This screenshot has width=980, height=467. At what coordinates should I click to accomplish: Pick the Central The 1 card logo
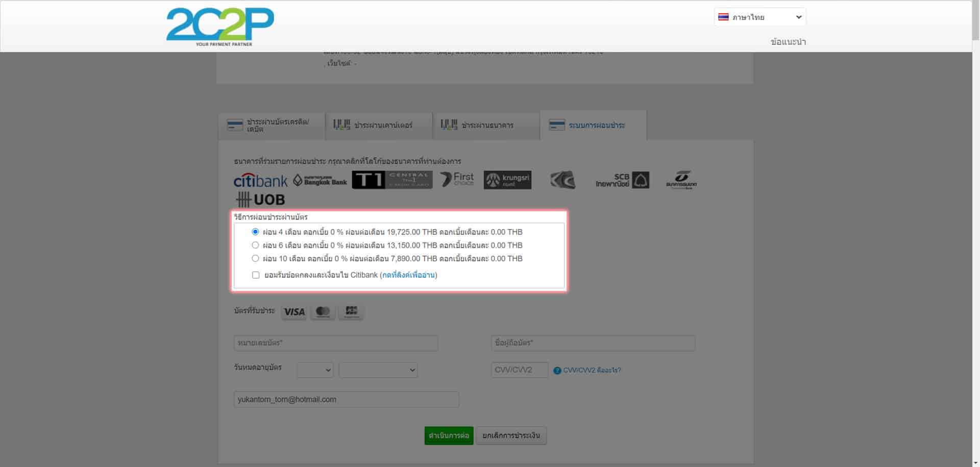click(x=392, y=180)
